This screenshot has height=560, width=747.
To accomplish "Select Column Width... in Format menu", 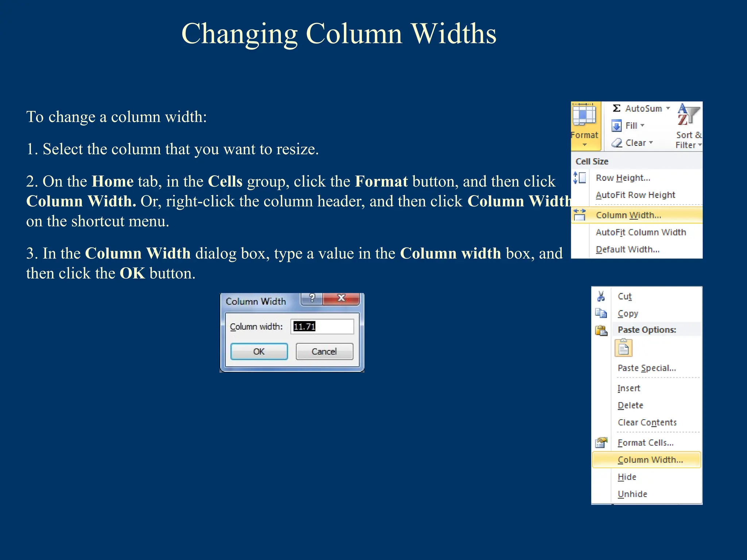I will [637, 215].
